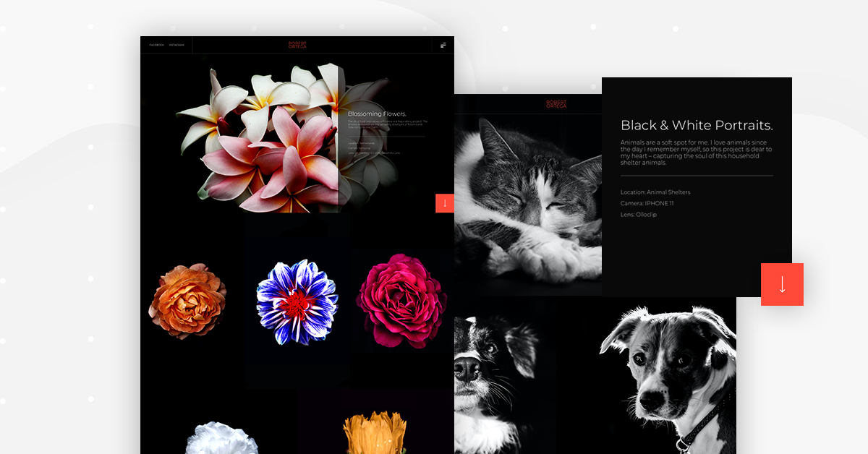Click the Robert Ortega logo above cat photo
Screen dimensions: 868x454
556,104
